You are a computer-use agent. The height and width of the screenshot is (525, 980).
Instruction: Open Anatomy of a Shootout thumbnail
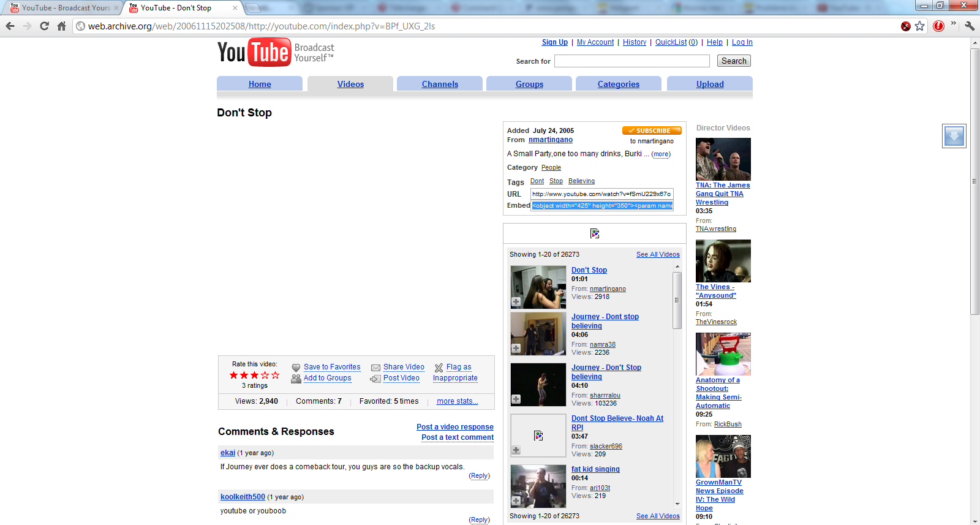coord(723,354)
